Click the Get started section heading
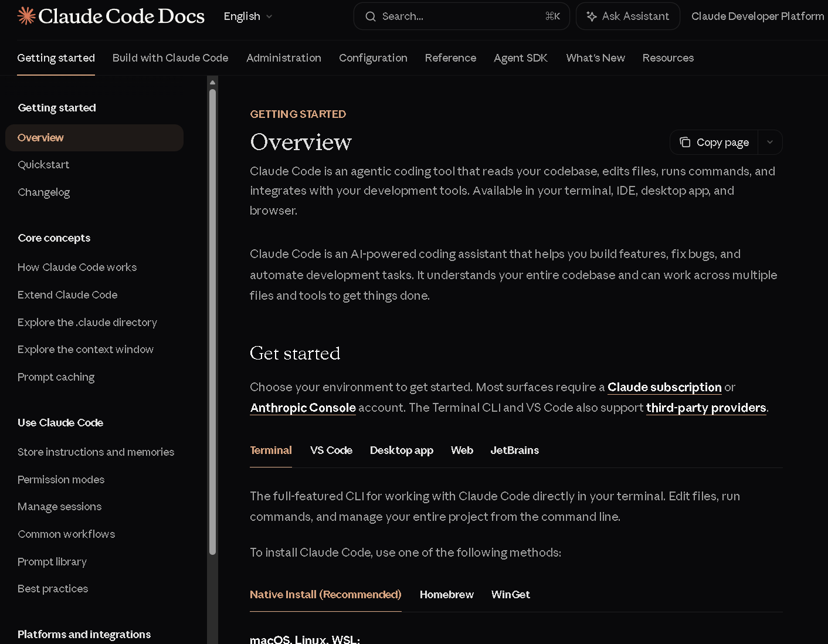 click(295, 354)
